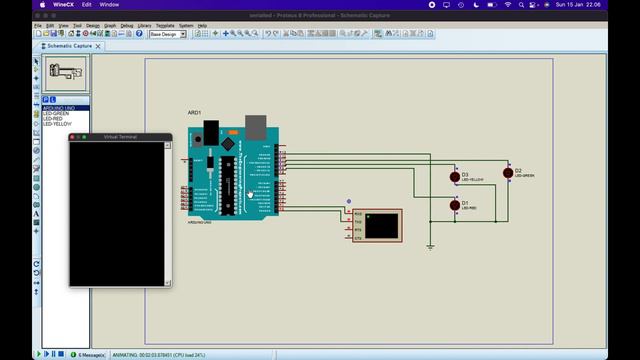The height and width of the screenshot is (360, 640).
Task: Click the Redo arrow icon
Action: [276, 34]
